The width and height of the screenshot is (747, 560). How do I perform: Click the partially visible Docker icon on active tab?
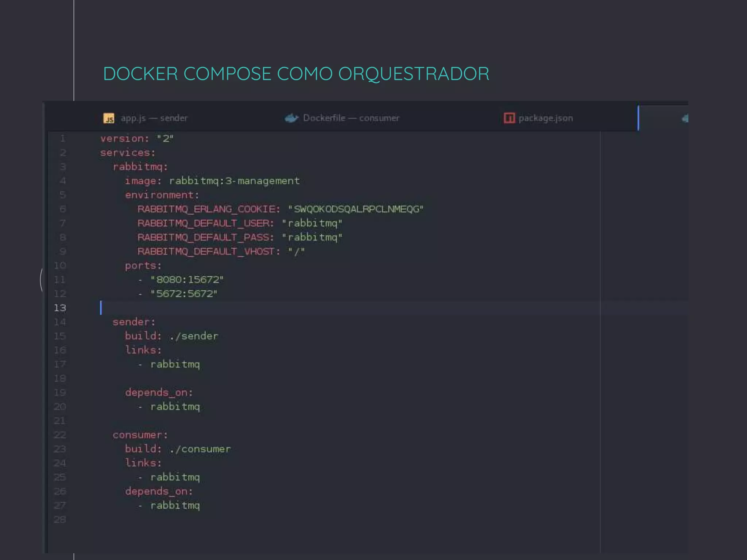coord(685,118)
